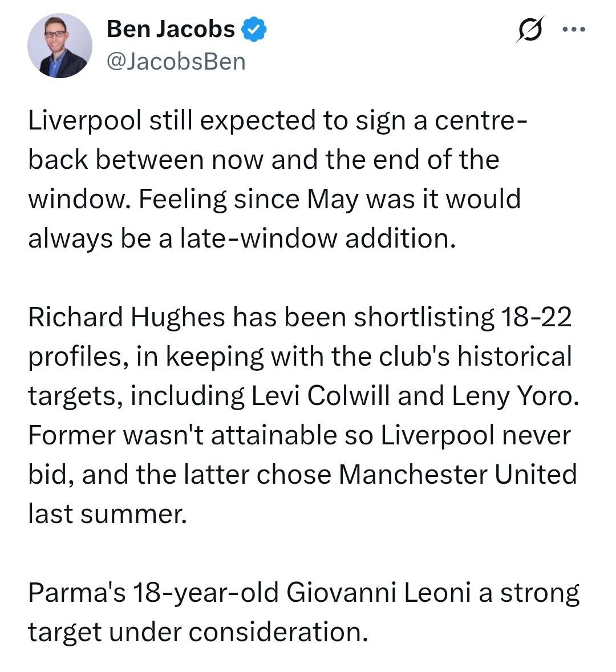Click the words 'last summer'

[x=107, y=515]
